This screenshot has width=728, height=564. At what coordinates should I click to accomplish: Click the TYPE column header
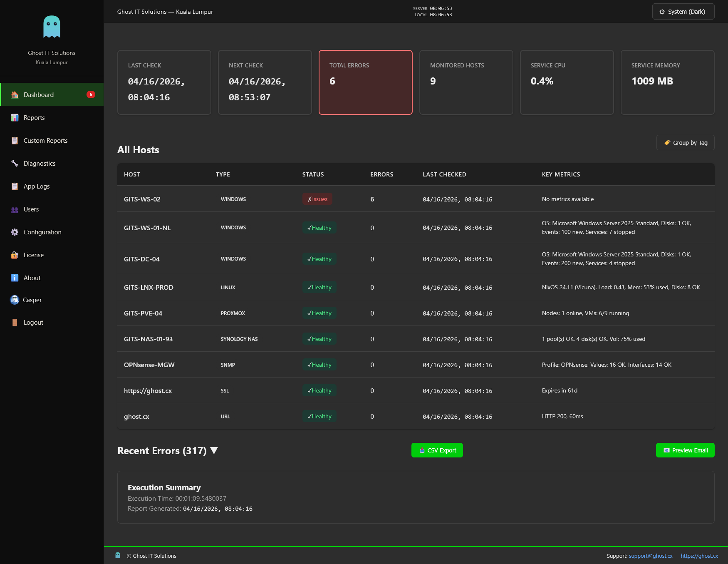click(x=223, y=174)
